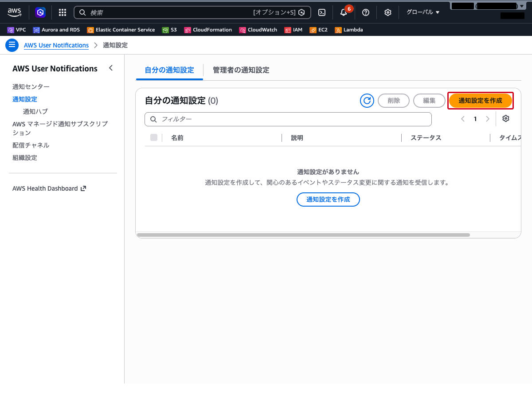Open the help question mark icon

pyautogui.click(x=366, y=12)
